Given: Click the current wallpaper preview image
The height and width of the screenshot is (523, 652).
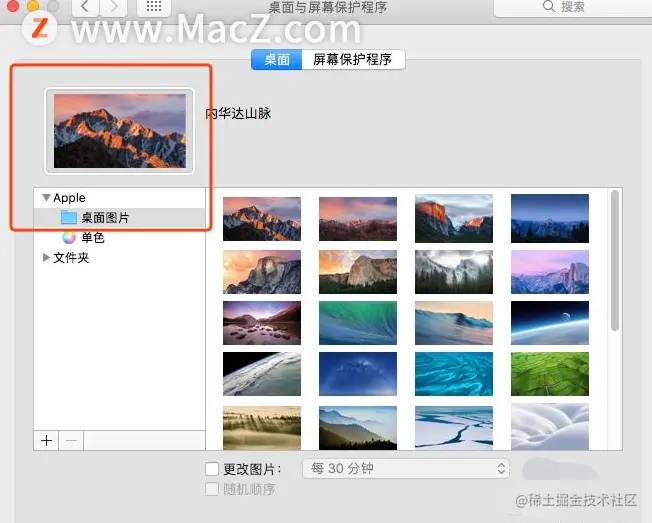Looking at the screenshot, I should 120,131.
